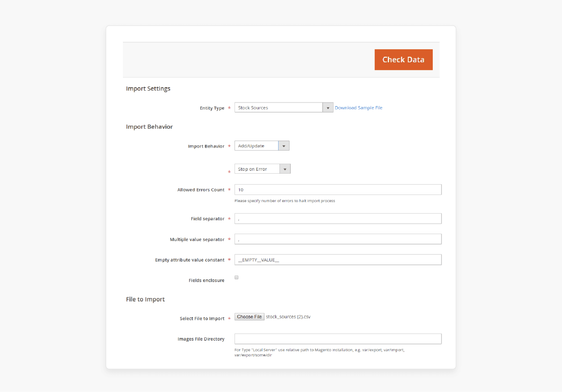Image resolution: width=562 pixels, height=392 pixels.
Task: Enable the Fields enclosure checkbox
Action: 236,277
